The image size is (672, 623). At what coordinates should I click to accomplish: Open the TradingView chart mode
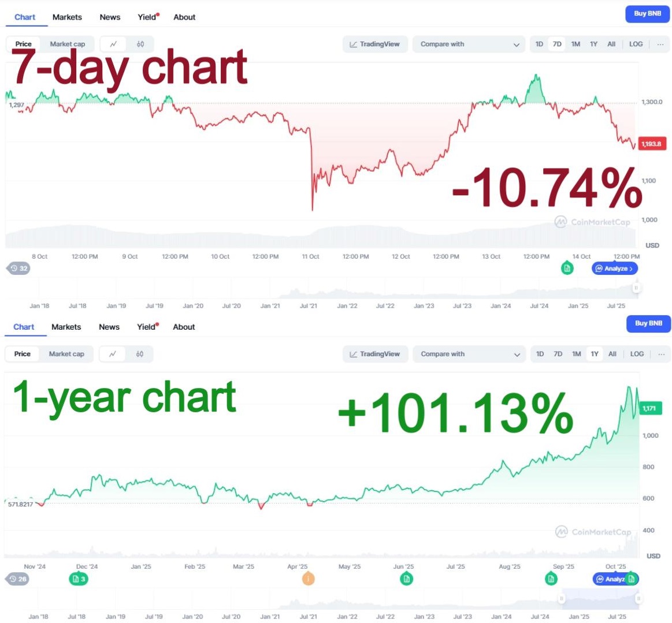tap(375, 44)
